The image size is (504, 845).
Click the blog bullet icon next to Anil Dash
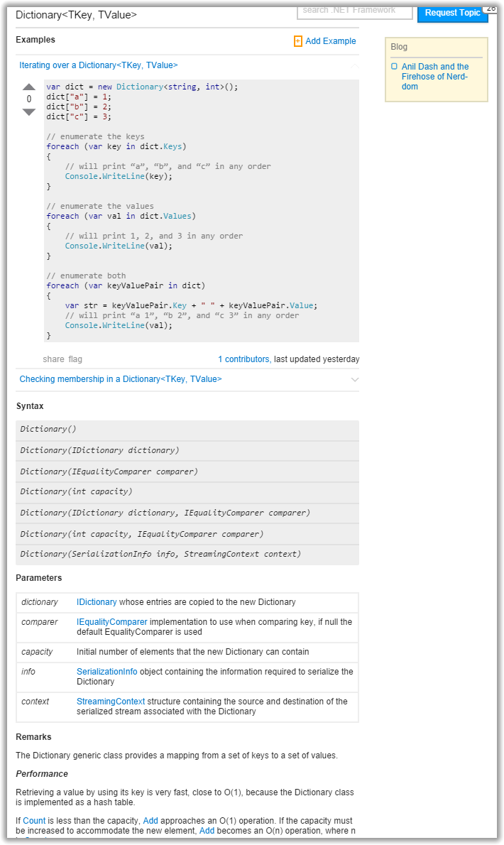point(394,66)
